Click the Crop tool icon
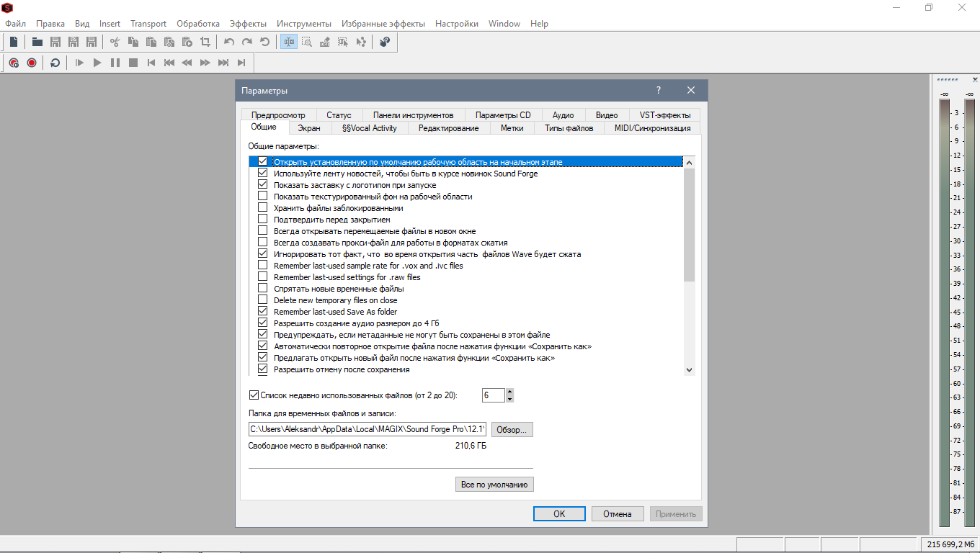Screen dimensions: 980x553 (x=205, y=42)
